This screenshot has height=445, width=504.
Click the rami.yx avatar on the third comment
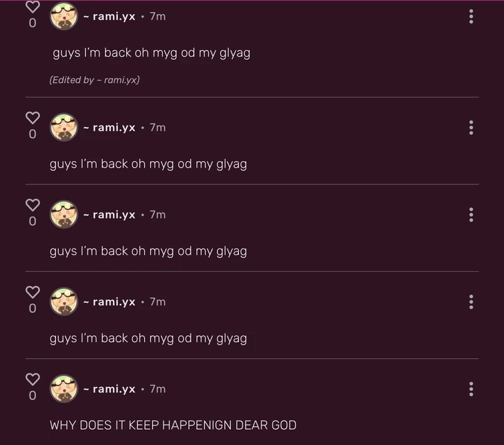pyautogui.click(x=63, y=214)
